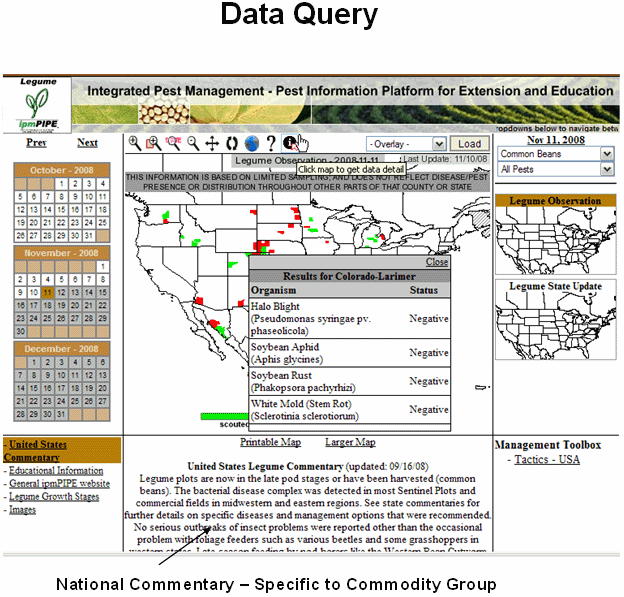The width and height of the screenshot is (624, 597).
Task: Go to the Next calendar months
Action: 87,143
